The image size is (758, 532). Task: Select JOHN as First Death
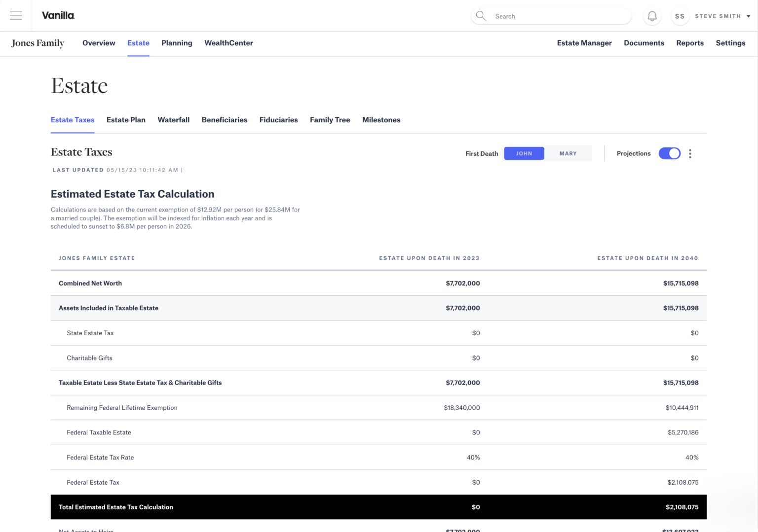(x=524, y=153)
